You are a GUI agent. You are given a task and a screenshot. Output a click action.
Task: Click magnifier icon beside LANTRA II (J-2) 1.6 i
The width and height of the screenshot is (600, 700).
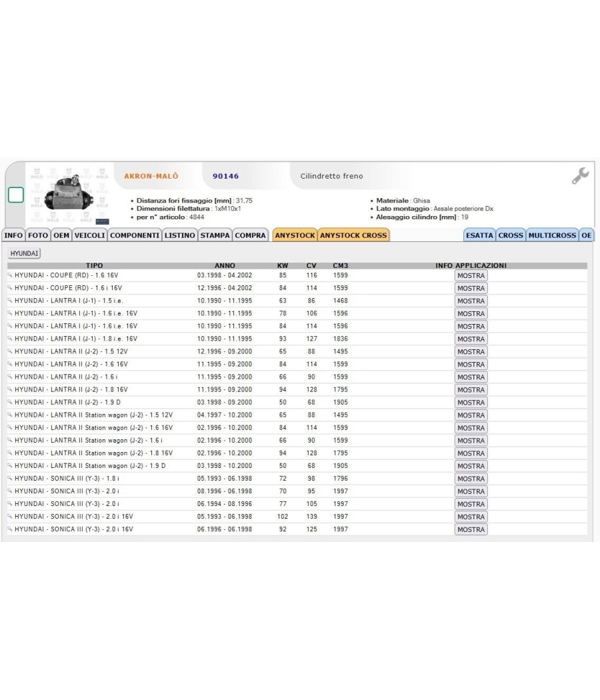coord(10,377)
